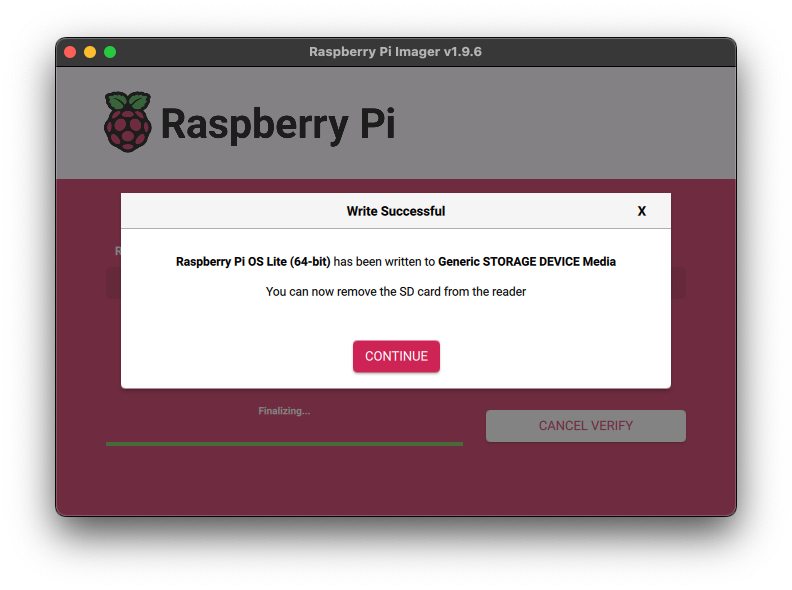This screenshot has height=590, width=792.
Task: Click the CONTINUE button
Action: (x=396, y=356)
